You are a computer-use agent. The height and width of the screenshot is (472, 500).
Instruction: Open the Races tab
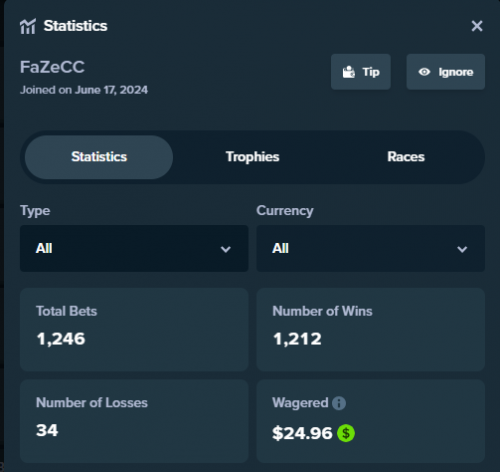point(406,157)
